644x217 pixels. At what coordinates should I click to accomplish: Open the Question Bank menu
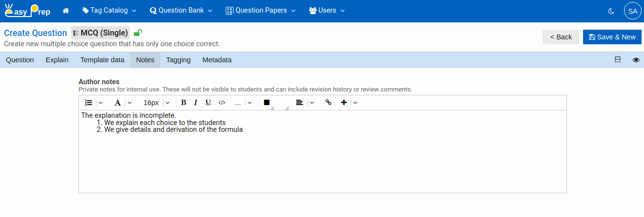pos(181,10)
